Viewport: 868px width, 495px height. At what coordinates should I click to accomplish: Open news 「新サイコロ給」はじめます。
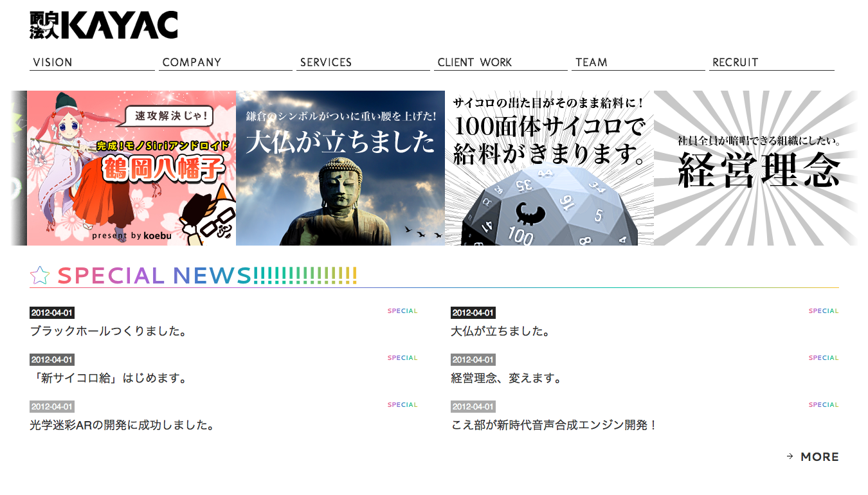pyautogui.click(x=109, y=379)
